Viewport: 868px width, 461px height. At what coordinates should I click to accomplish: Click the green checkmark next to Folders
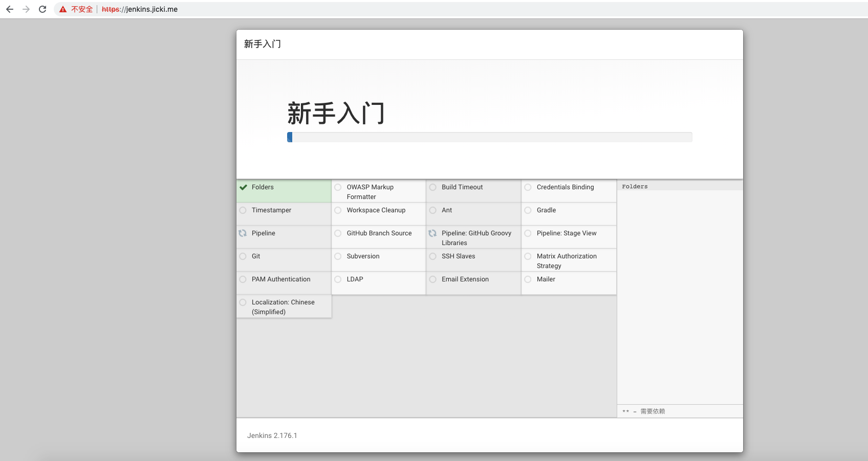tap(243, 187)
